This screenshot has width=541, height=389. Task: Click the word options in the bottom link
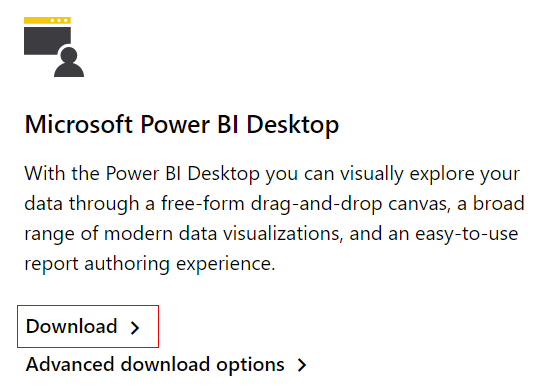(250, 366)
